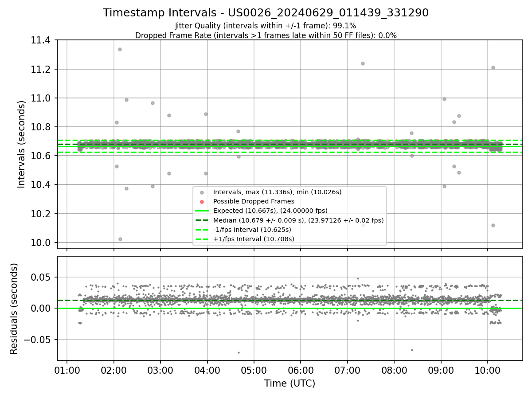The image size is (532, 399).
Task: Click the x-axis tick label '05:00'
Action: pyautogui.click(x=254, y=371)
